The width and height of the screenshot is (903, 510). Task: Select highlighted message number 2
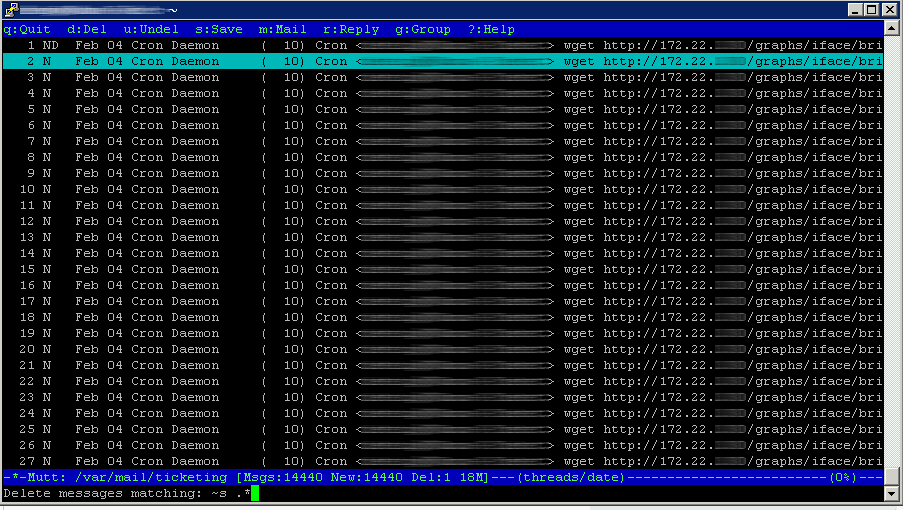(442, 61)
